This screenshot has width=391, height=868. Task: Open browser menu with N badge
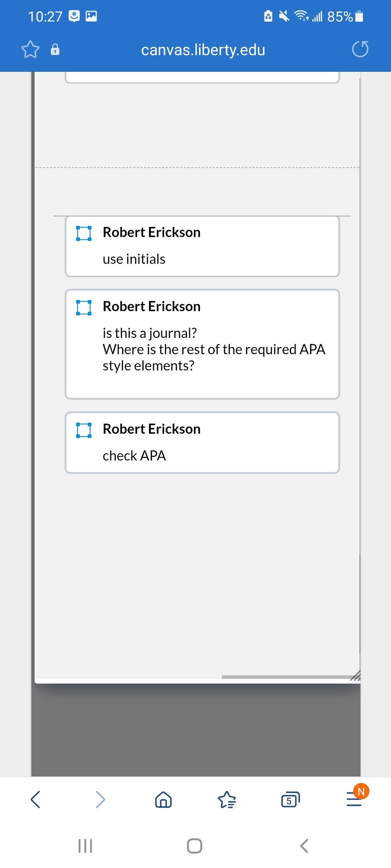coord(356,797)
